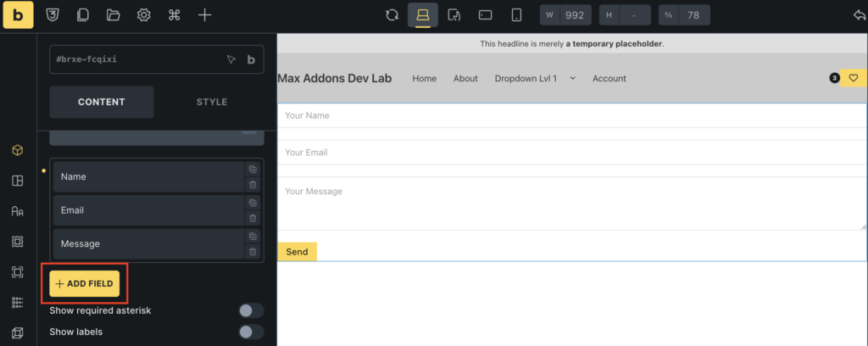Click the 3D box icon in sidebar
The height and width of the screenshot is (346, 868).
point(18,332)
